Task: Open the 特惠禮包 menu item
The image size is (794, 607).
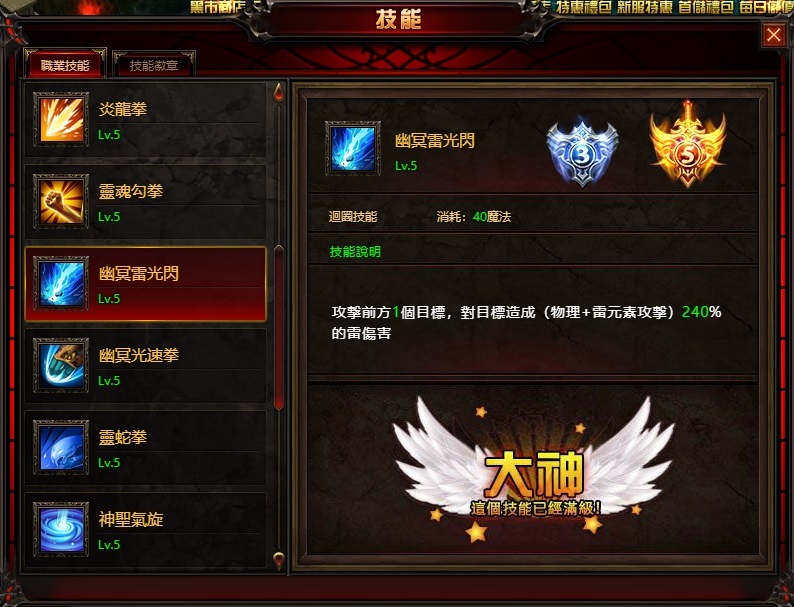Action: [584, 7]
